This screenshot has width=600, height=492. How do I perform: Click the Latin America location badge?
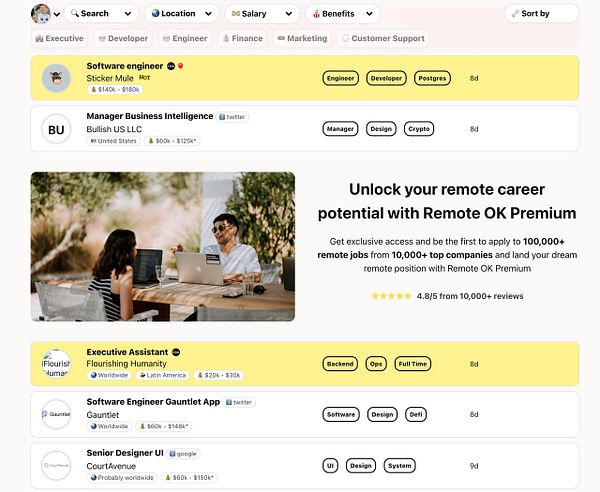click(163, 375)
